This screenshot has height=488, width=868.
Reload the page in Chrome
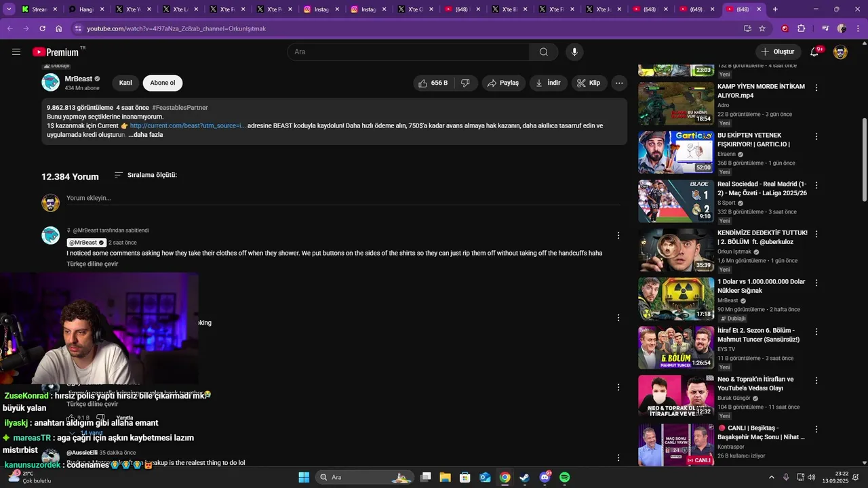coord(42,28)
